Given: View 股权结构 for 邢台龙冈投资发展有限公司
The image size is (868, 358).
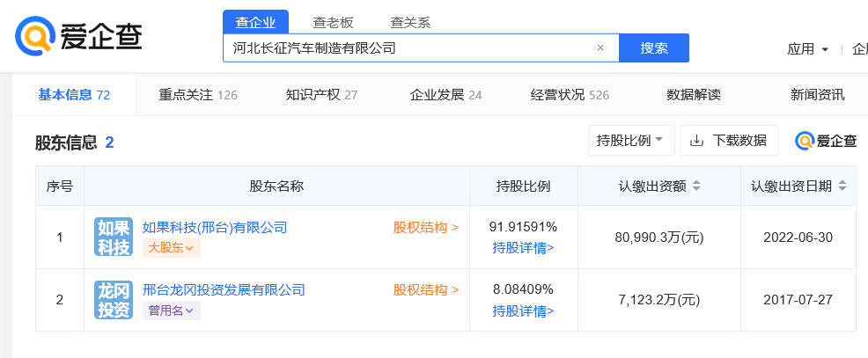Looking at the screenshot, I should [426, 290].
